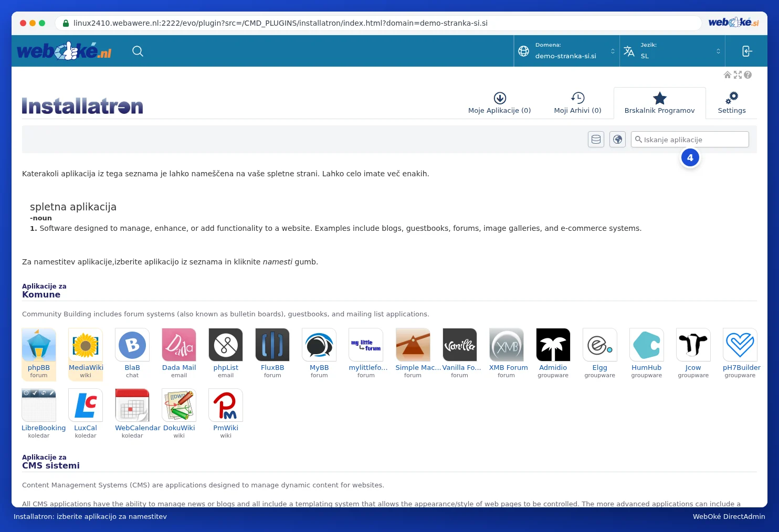Image resolution: width=779 pixels, height=532 pixels.
Task: Pick the Admidio palm tree icon
Action: [553, 345]
